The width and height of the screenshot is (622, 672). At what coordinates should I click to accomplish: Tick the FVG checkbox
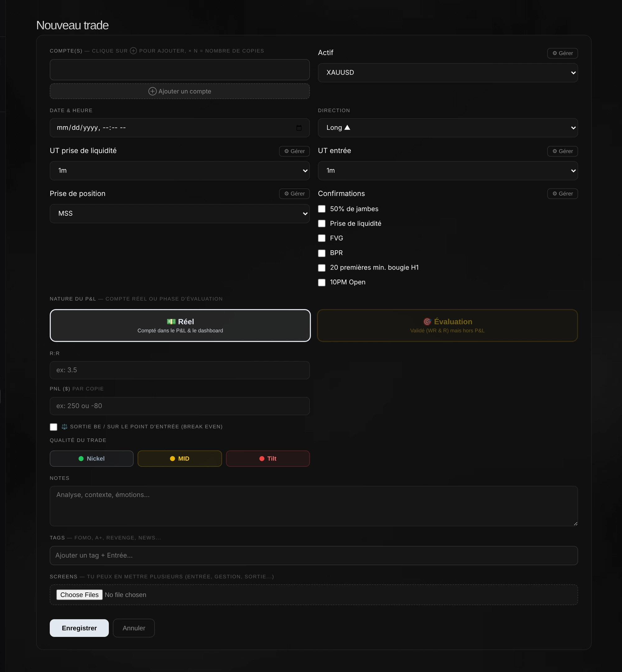pyautogui.click(x=322, y=238)
